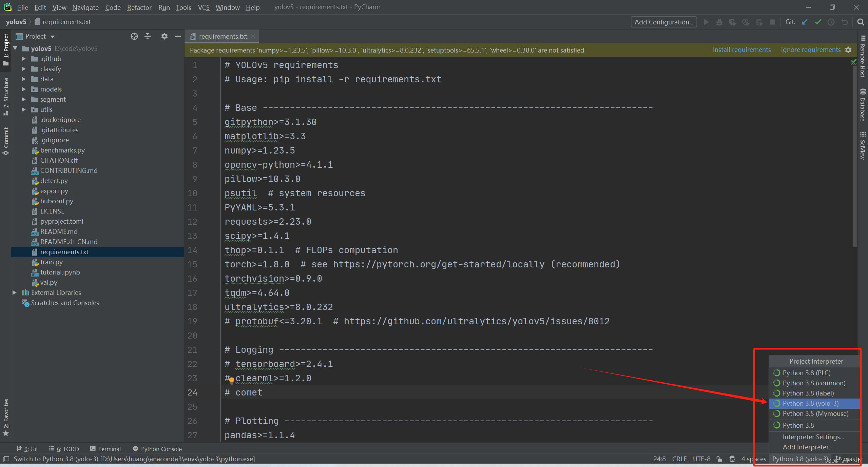The image size is (868, 467).
Task: Hide the Project panel with minus icon
Action: (x=177, y=36)
